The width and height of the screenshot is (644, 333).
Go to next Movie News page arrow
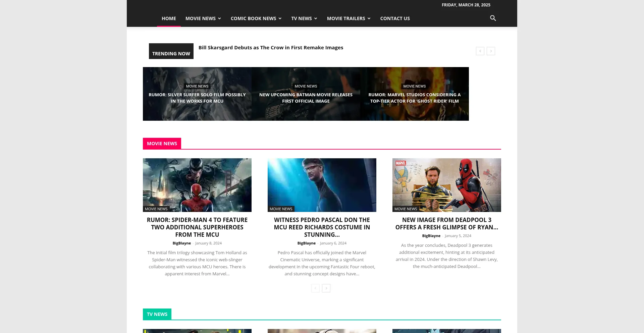pos(326,288)
